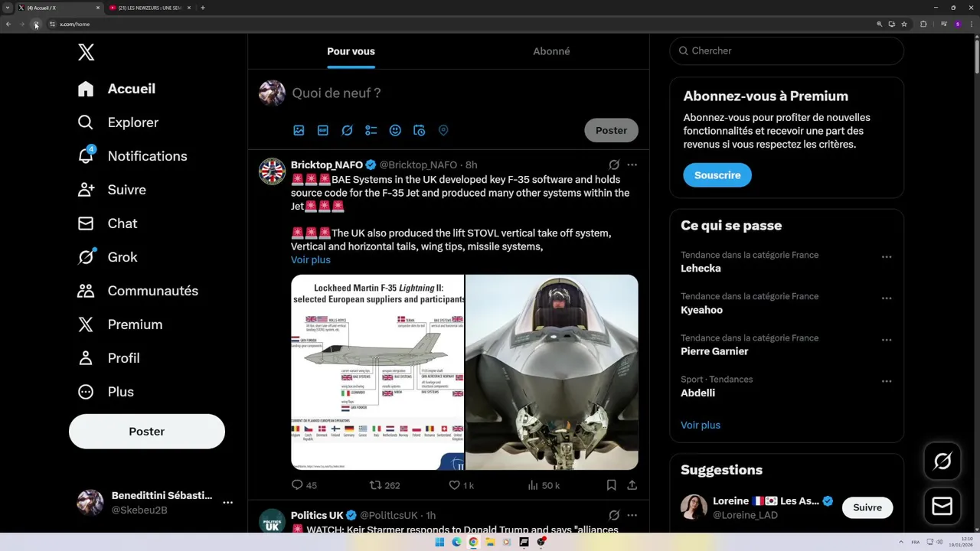Open Chrome extensions puzzle icon
The image size is (980, 551).
click(x=923, y=24)
